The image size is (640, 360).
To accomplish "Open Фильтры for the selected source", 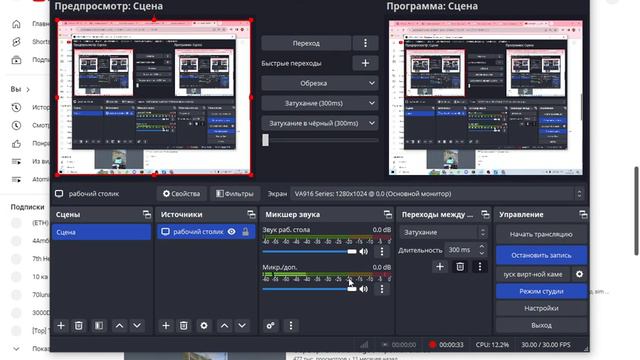I will [235, 194].
